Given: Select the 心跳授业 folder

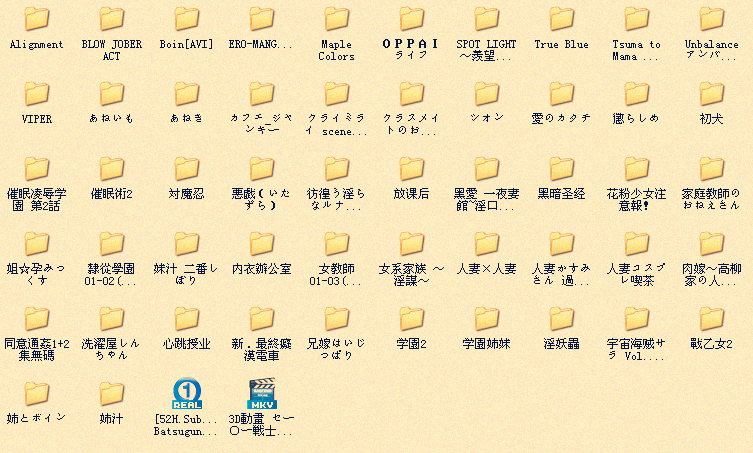Looking at the screenshot, I should [x=187, y=319].
